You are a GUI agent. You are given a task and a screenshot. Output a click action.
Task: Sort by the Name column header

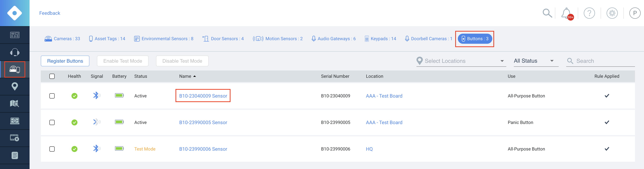click(187, 76)
